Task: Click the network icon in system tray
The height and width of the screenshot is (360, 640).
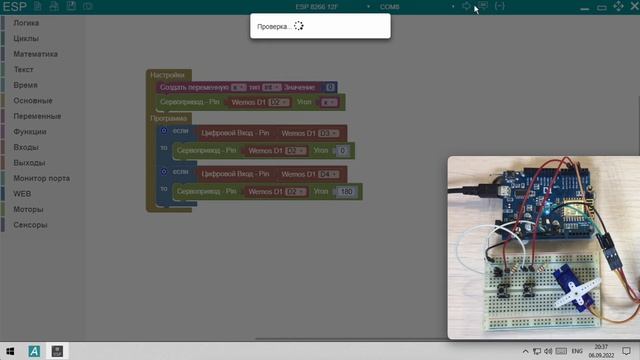Action: pos(537,351)
